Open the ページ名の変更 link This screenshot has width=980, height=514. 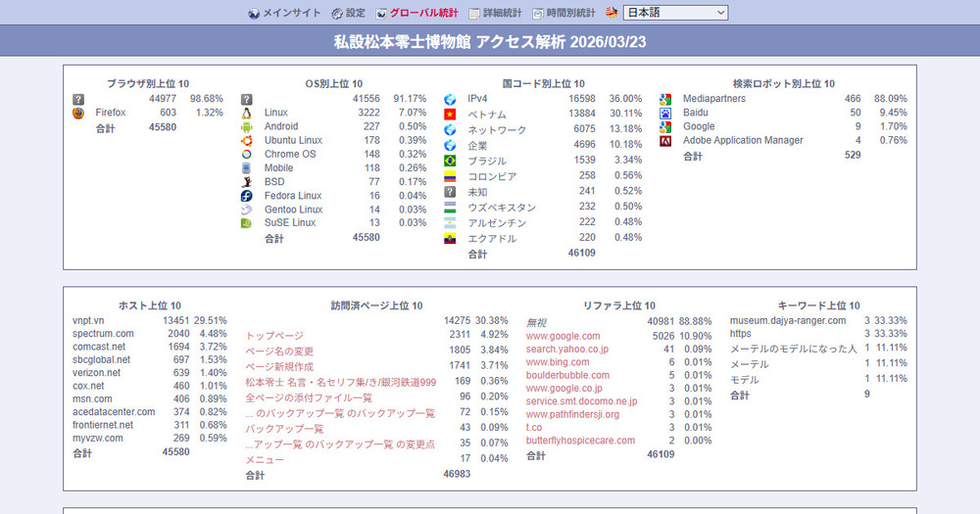(x=279, y=351)
